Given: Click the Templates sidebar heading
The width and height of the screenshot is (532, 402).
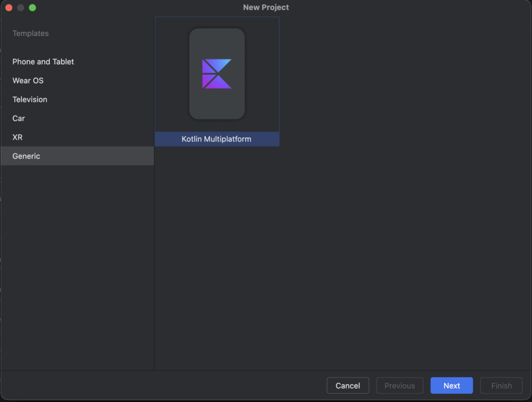Looking at the screenshot, I should tap(31, 33).
